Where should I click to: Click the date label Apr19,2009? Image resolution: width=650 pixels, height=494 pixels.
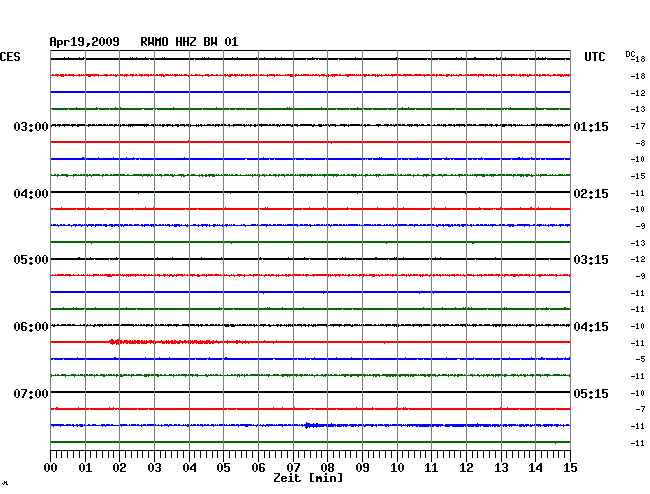tap(84, 42)
